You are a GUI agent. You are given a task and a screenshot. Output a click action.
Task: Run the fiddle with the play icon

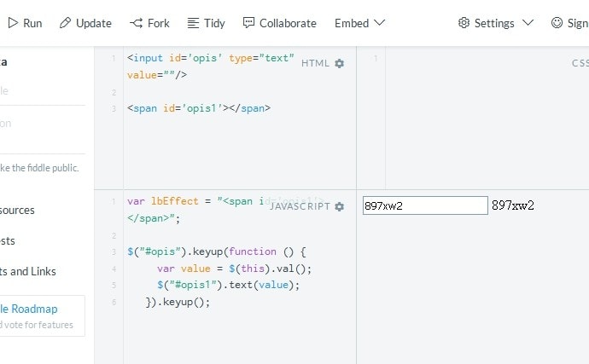(x=24, y=23)
